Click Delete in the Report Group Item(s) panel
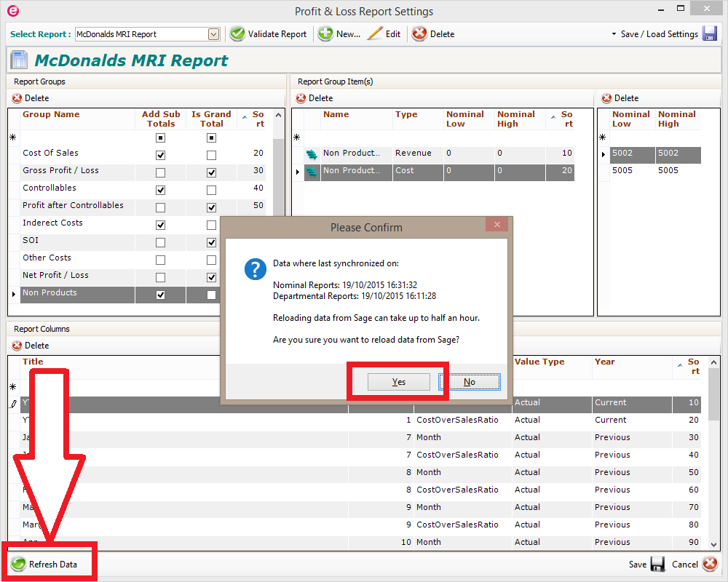The width and height of the screenshot is (728, 582). tap(314, 98)
